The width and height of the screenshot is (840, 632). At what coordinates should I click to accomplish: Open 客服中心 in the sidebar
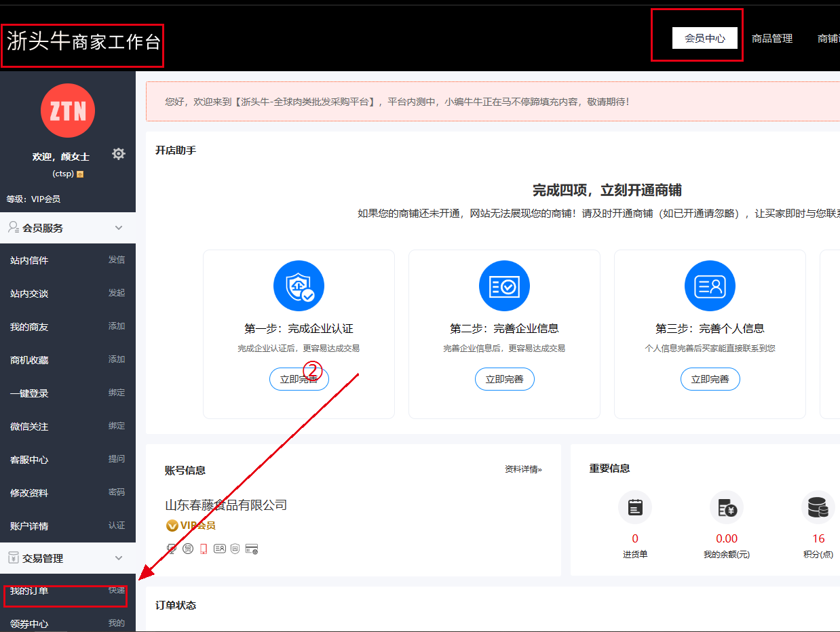pos(29,460)
